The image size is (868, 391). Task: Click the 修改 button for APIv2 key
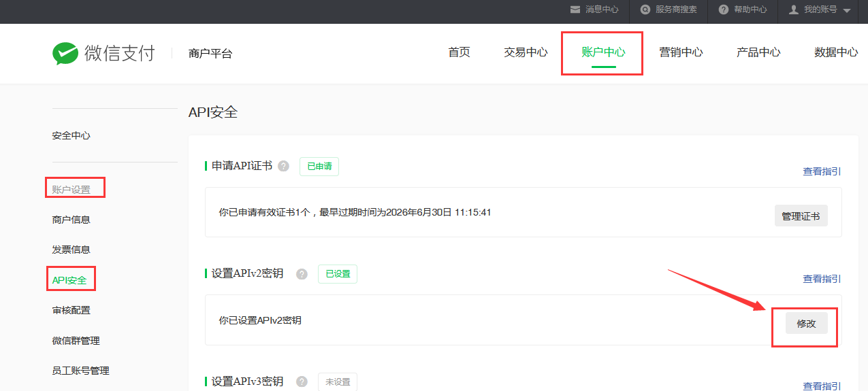click(806, 324)
